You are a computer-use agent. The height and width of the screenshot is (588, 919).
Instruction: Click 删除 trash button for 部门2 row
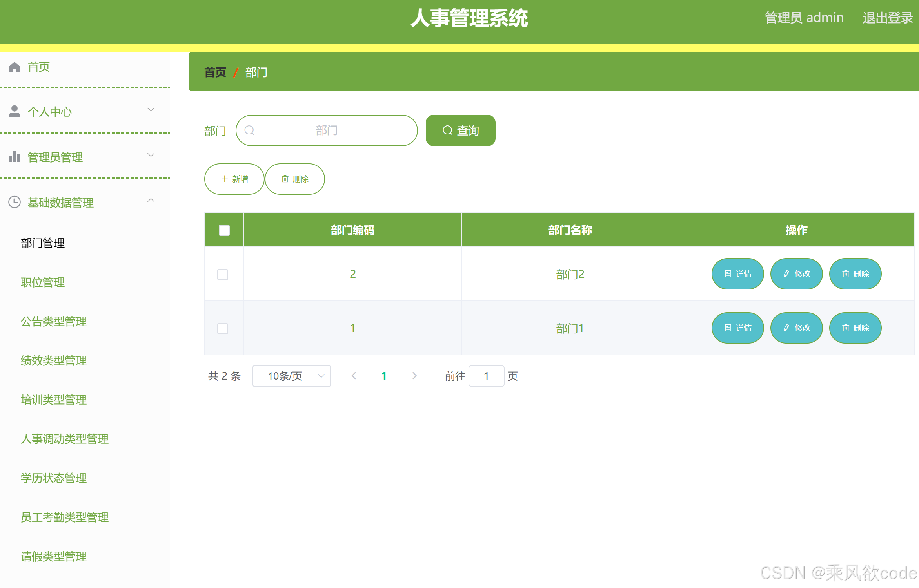[x=855, y=274]
